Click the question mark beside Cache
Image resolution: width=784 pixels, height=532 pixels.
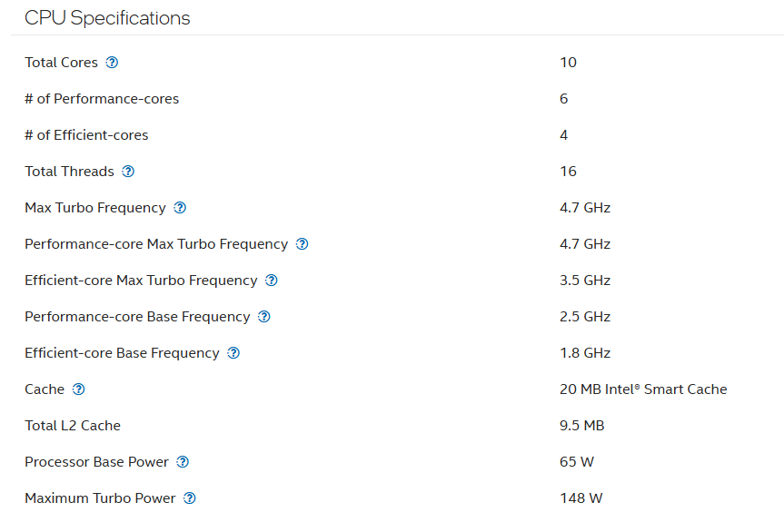(79, 389)
